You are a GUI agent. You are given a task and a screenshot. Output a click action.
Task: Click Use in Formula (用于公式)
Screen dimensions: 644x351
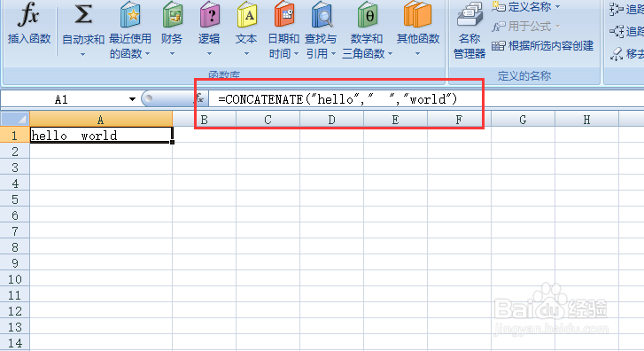click(525, 27)
